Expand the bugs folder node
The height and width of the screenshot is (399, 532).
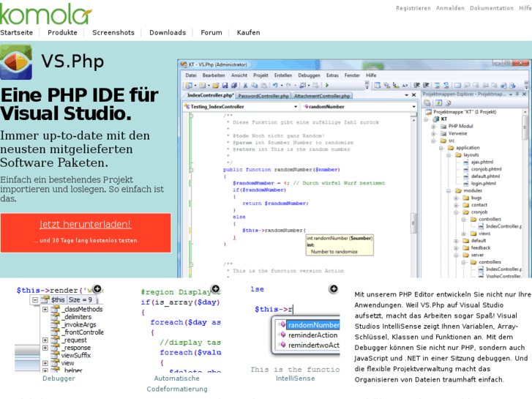pyautogui.click(x=456, y=198)
